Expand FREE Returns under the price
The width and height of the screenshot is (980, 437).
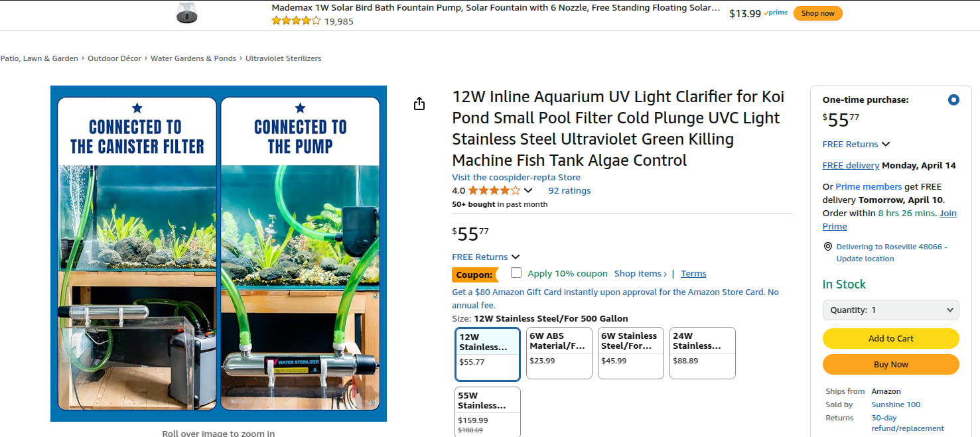pos(515,257)
